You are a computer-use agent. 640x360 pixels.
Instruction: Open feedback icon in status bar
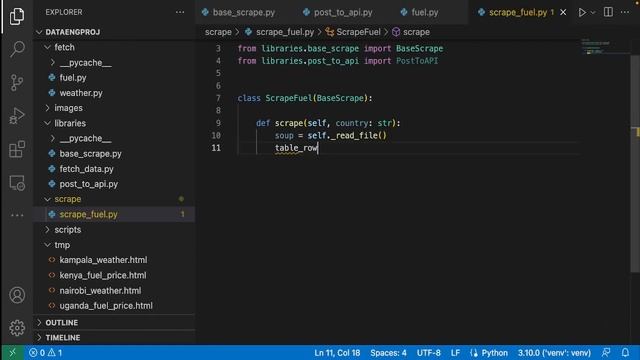[x=606, y=353]
